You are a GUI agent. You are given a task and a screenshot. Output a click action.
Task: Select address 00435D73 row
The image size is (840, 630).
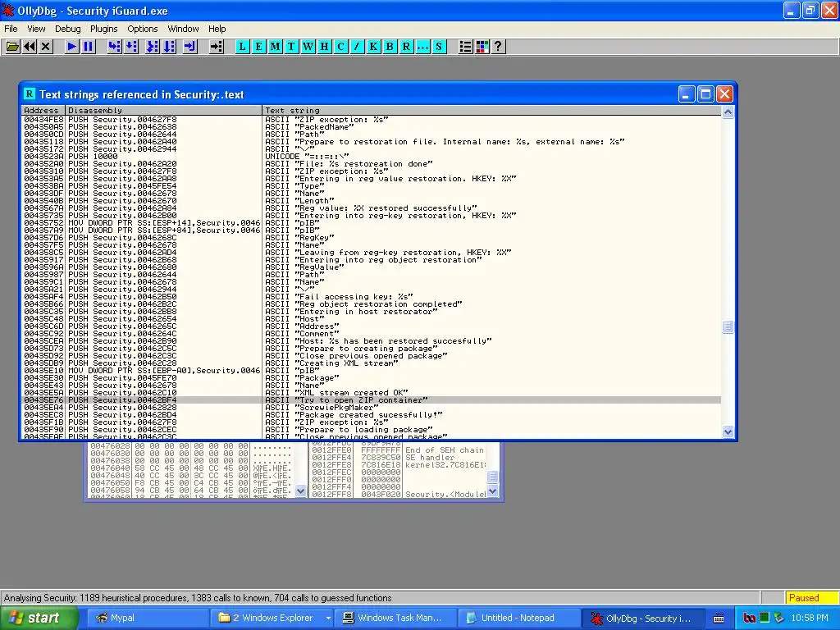372,349
